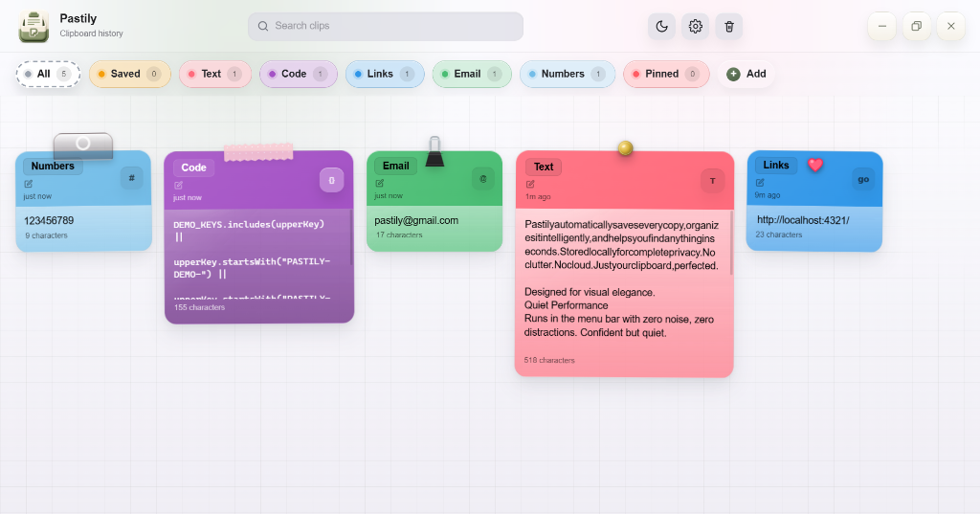Image resolution: width=980 pixels, height=514 pixels.
Task: Edit the Email clip via pencil icon
Action: (x=379, y=183)
